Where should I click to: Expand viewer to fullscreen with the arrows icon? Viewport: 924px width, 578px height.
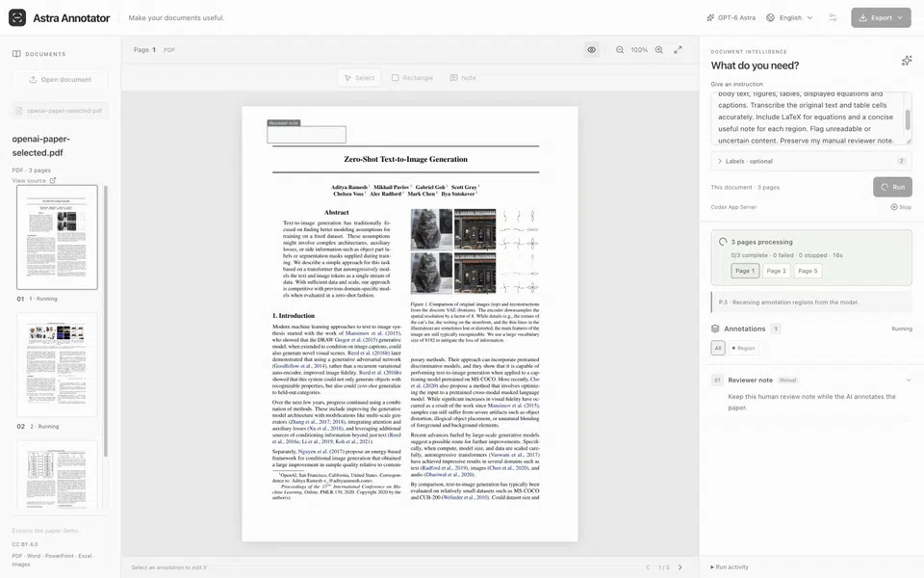point(679,50)
